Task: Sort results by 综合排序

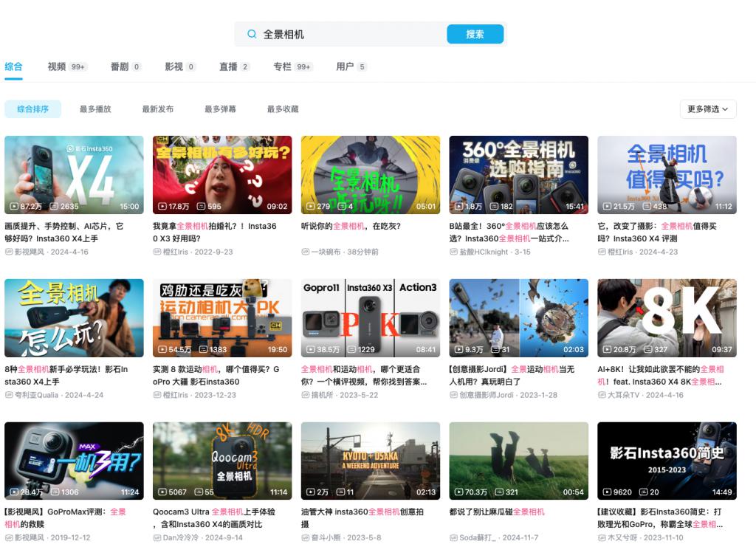Action: [32, 109]
